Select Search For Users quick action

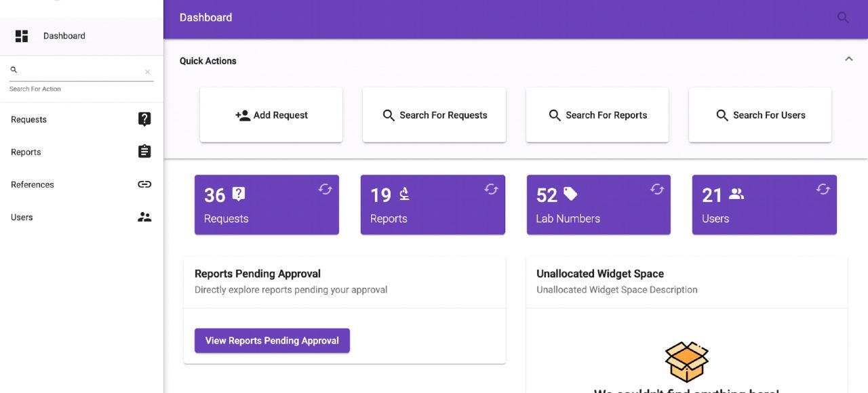[x=760, y=115]
